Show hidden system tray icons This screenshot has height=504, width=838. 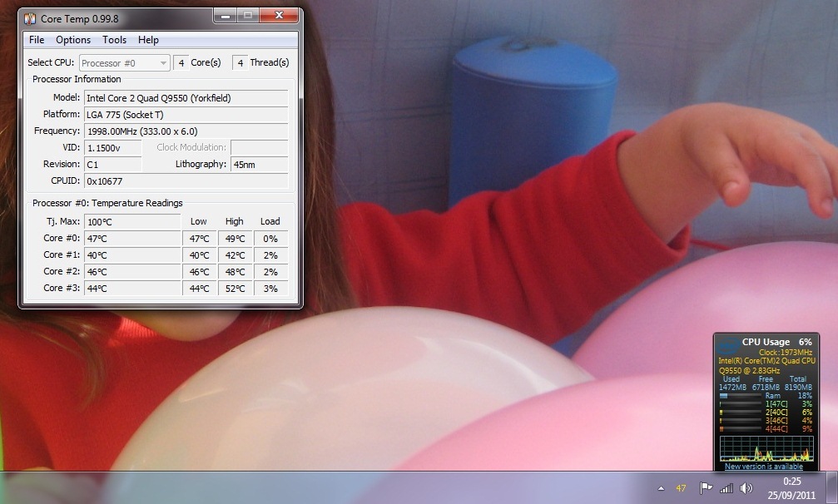pyautogui.click(x=661, y=488)
